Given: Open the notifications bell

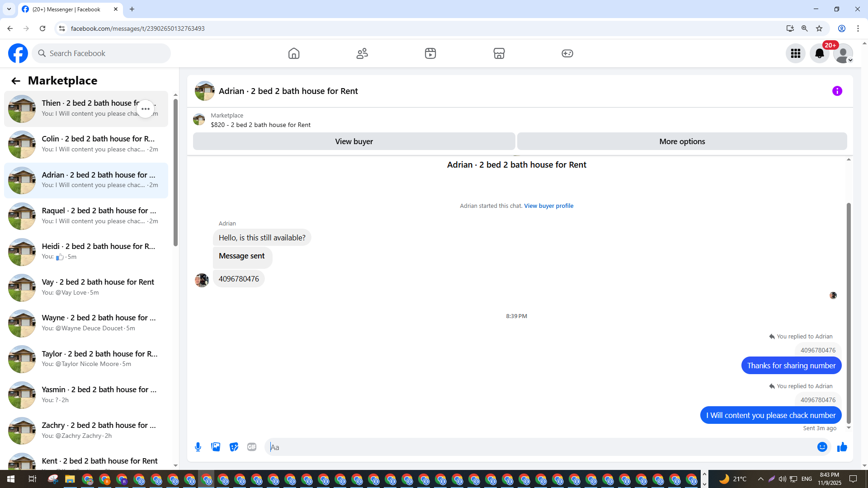Looking at the screenshot, I should tap(820, 53).
